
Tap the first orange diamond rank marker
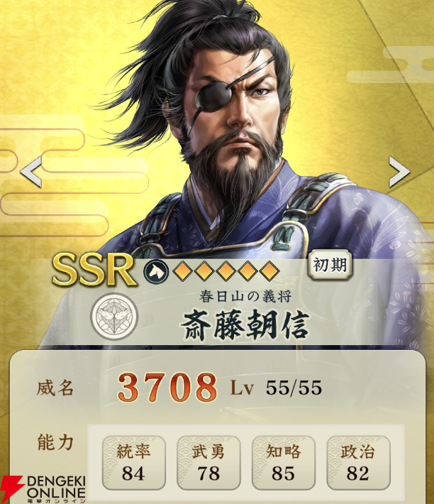click(182, 271)
